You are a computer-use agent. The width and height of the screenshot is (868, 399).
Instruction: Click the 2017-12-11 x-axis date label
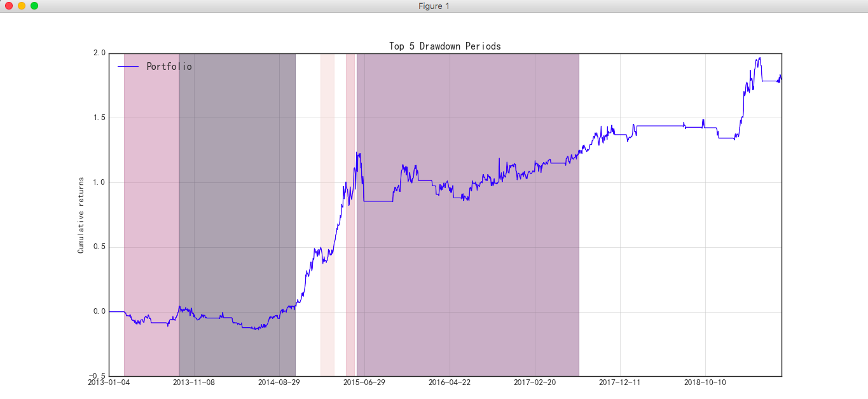click(x=620, y=382)
